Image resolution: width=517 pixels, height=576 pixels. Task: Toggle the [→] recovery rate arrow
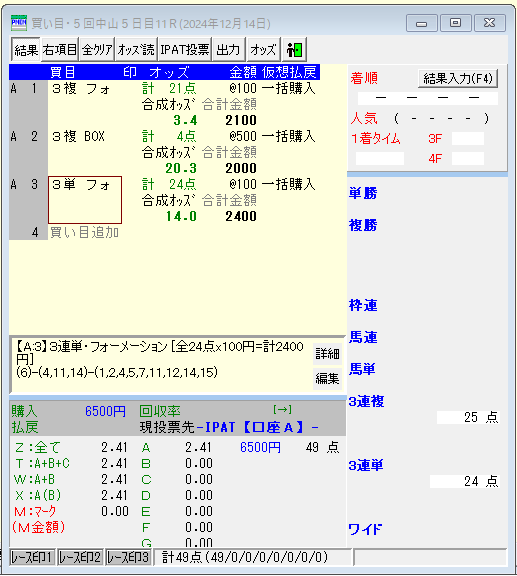click(x=282, y=409)
